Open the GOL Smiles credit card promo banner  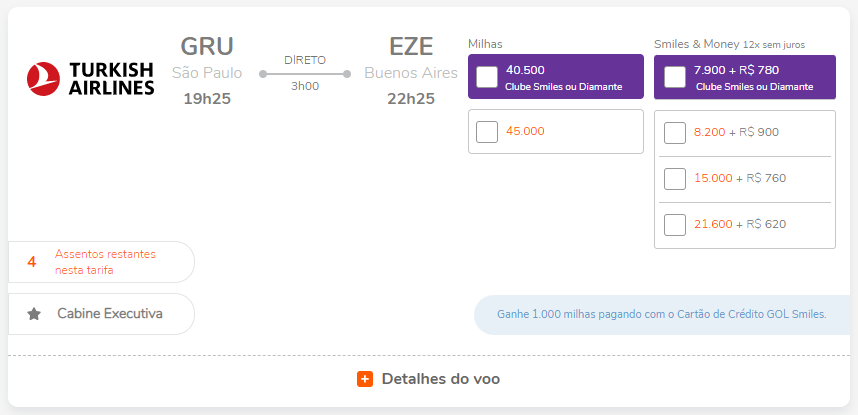pos(662,314)
